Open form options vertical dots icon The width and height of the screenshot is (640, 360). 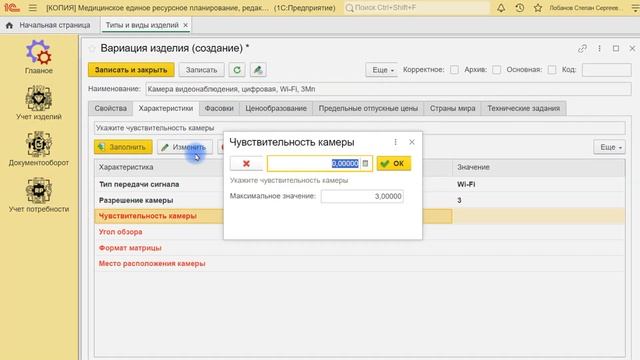[x=599, y=49]
